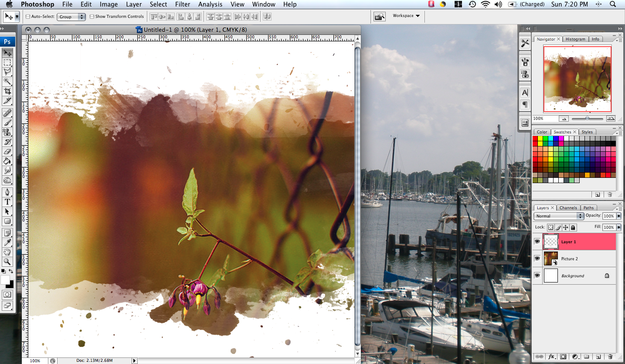Open the Auto-Select Group dropdown
The width and height of the screenshot is (625, 364).
click(x=71, y=17)
